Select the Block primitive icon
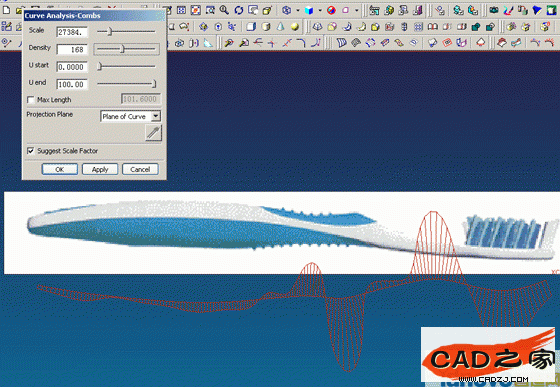The width and height of the screenshot is (560, 387). pyautogui.click(x=251, y=27)
